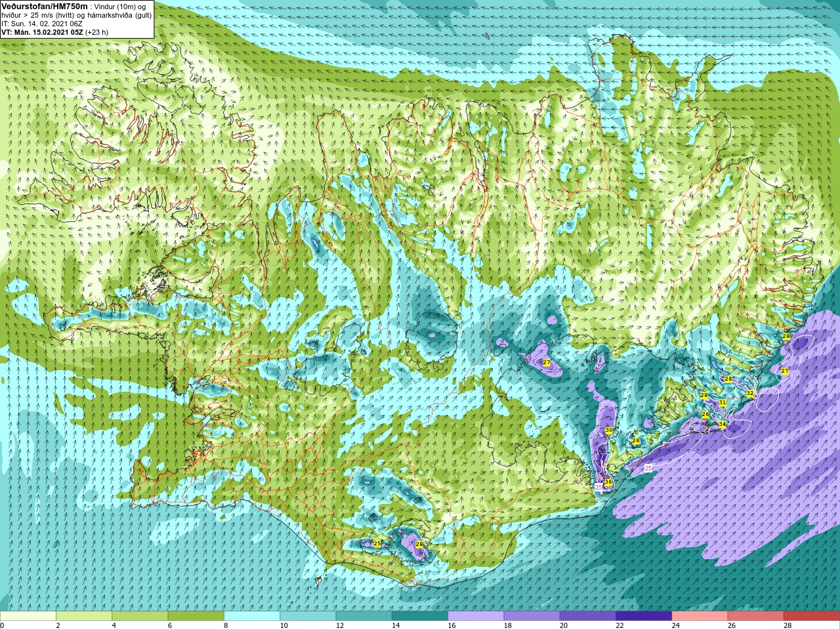The height and width of the screenshot is (630, 840).
Task: Select the 16–18 m/s lavender legend swatch
Action: (x=476, y=616)
